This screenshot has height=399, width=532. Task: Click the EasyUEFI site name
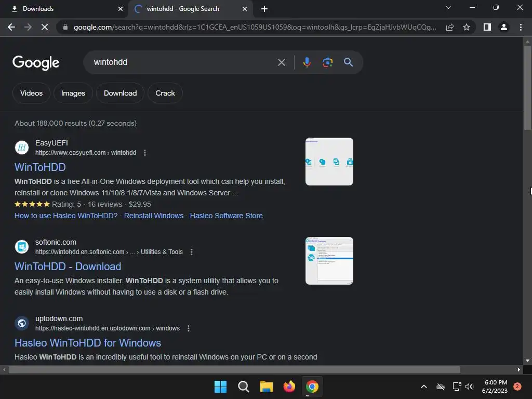pos(51,143)
